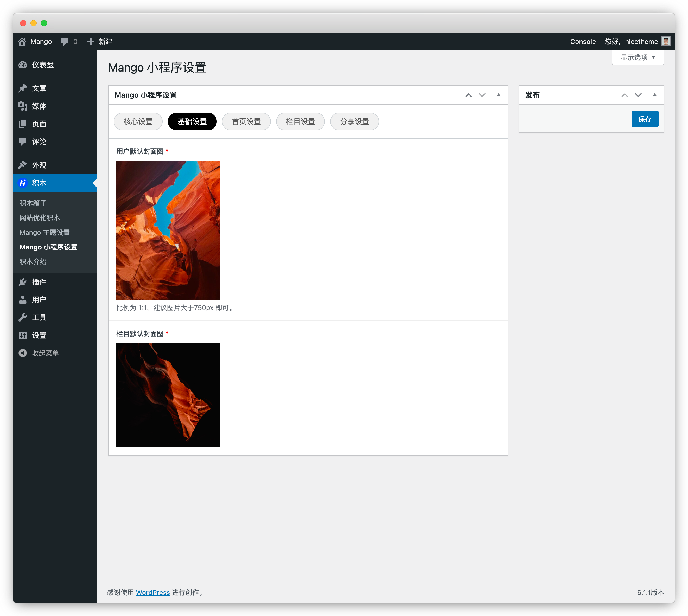The height and width of the screenshot is (616, 688).
Task: Click the 保存 button
Action: pyautogui.click(x=645, y=119)
